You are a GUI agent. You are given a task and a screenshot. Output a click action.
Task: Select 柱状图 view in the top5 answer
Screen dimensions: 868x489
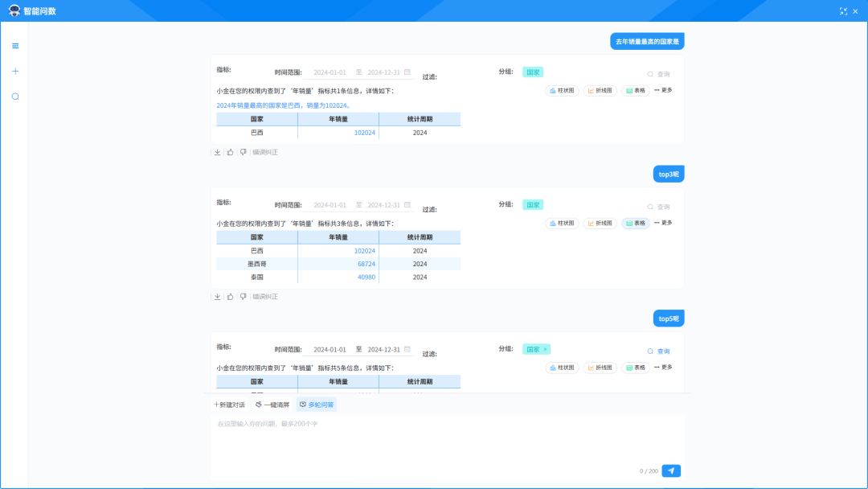pos(562,368)
